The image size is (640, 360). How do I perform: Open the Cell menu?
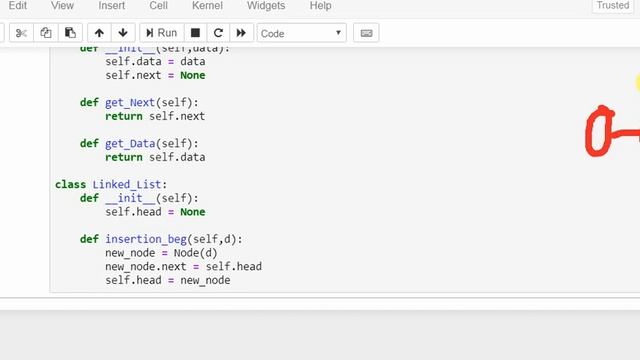pyautogui.click(x=158, y=6)
